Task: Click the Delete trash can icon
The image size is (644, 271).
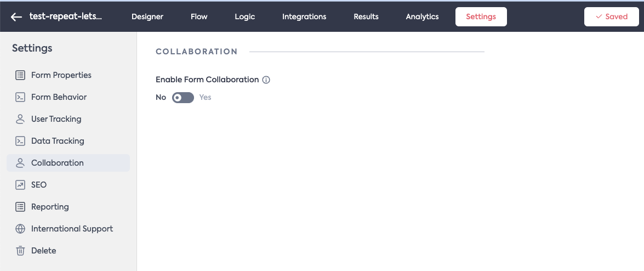Action: (20, 251)
